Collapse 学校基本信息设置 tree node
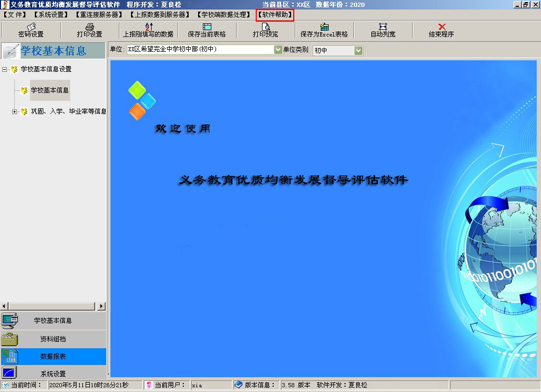This screenshot has width=541, height=392. 4,69
